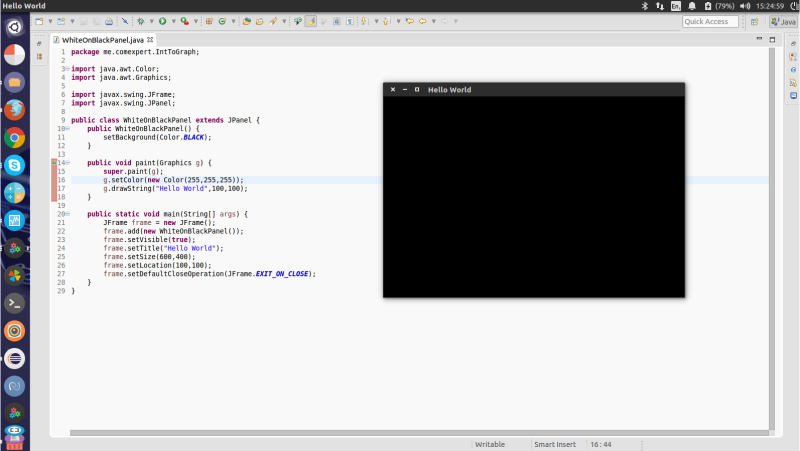Click the Bluetooth indicator in top panel
800x451 pixels.
(645, 6)
